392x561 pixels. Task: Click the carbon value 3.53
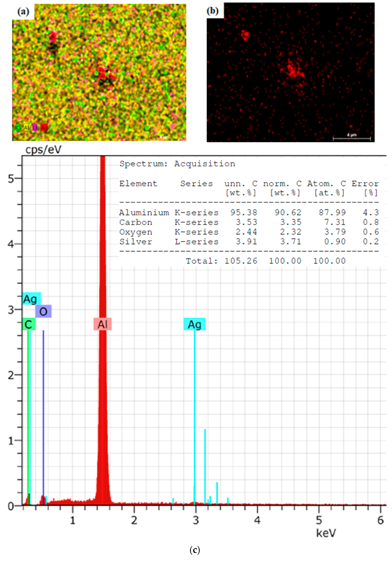(246, 222)
